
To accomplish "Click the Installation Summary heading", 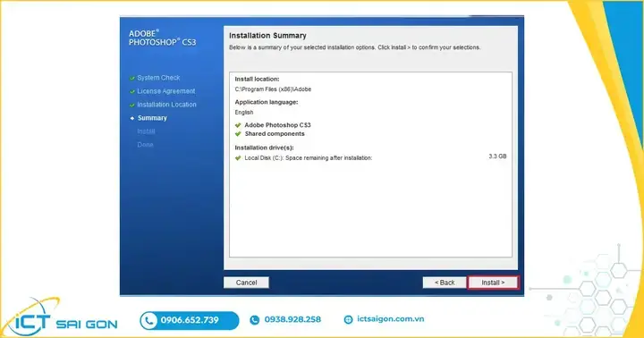I will (x=267, y=36).
